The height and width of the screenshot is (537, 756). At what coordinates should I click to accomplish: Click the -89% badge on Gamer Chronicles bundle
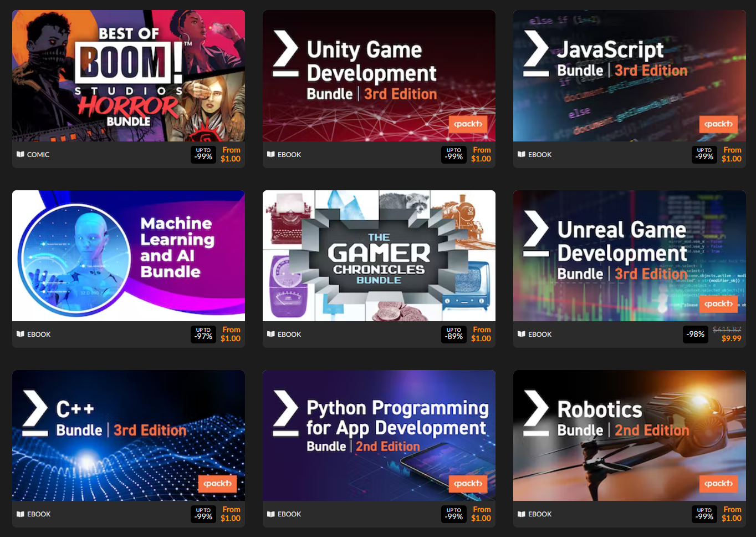454,334
